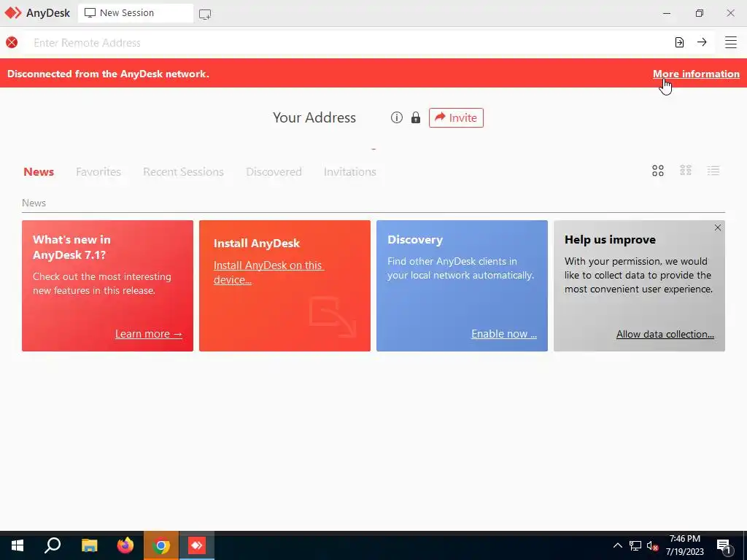Select the News tab
The height and width of the screenshot is (560, 747).
39,171
